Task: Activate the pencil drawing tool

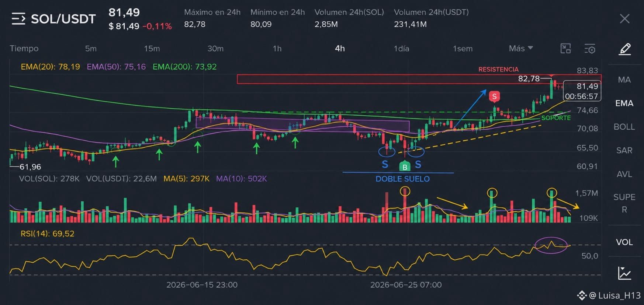Action: click(624, 49)
